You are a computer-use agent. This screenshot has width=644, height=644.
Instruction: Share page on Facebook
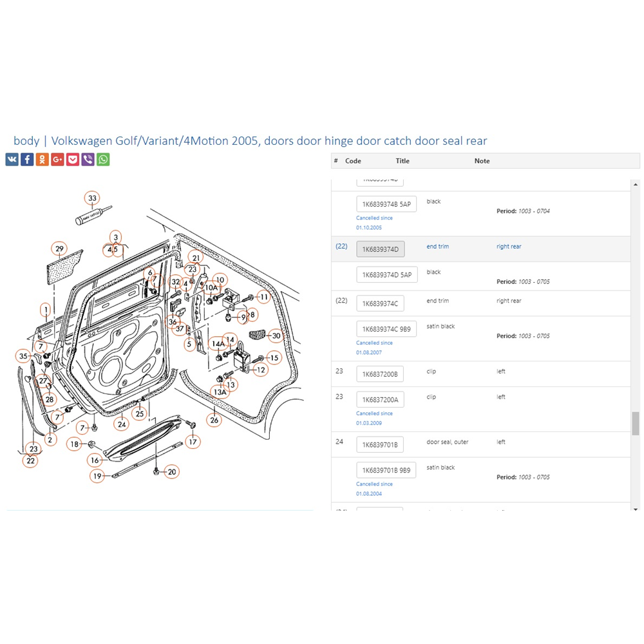[x=27, y=160]
